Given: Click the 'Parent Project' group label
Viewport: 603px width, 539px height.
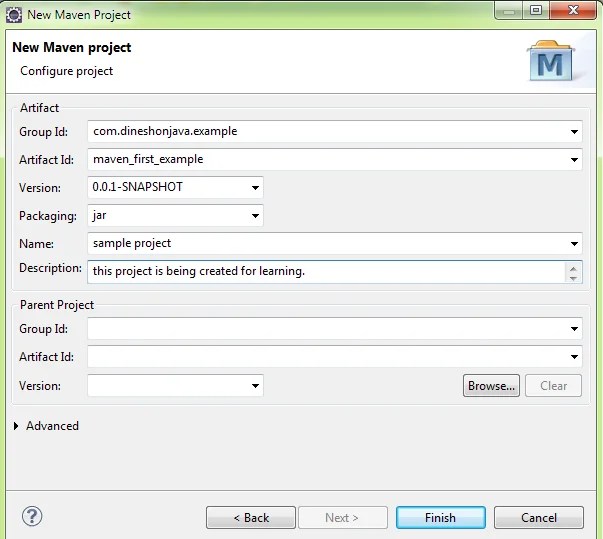Looking at the screenshot, I should coord(57,305).
